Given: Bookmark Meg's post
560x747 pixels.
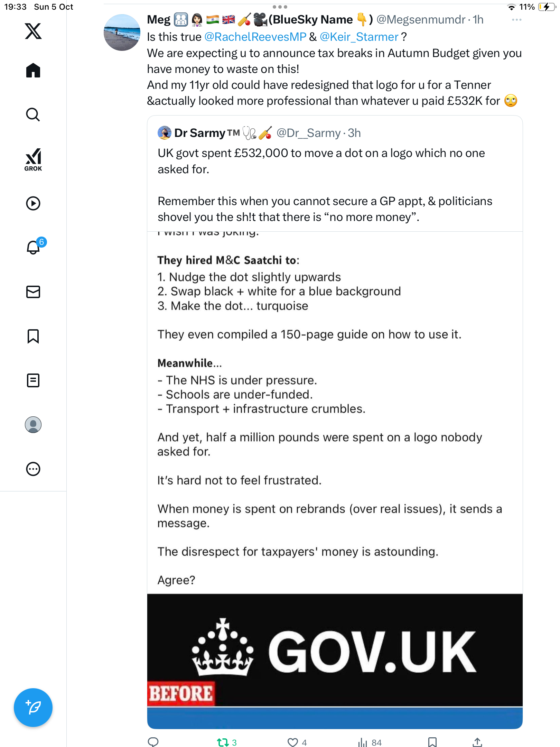Looking at the screenshot, I should pos(432,742).
